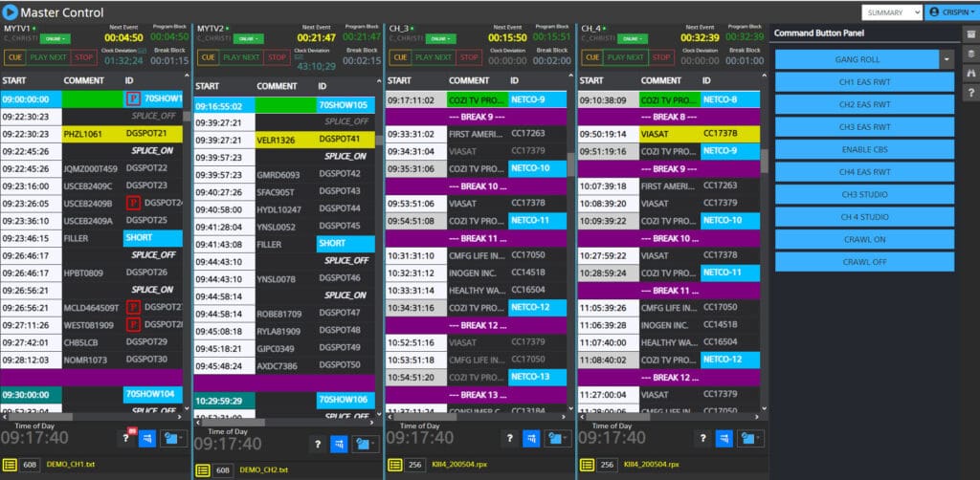The height and width of the screenshot is (480, 980).
Task: Click the MYTV2 START column header
Action: [x=207, y=86]
